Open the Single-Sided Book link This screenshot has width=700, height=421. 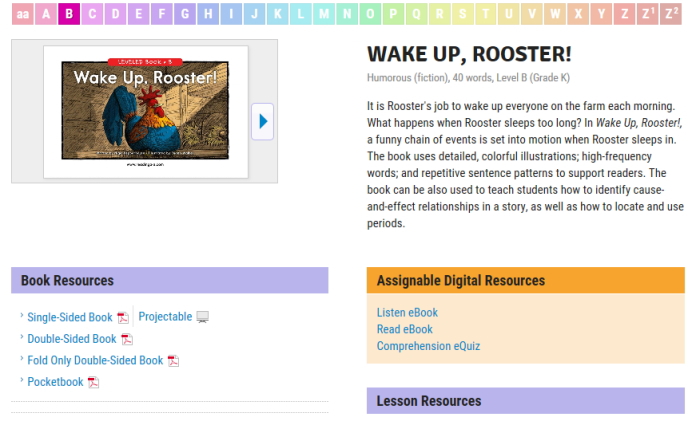coord(70,318)
